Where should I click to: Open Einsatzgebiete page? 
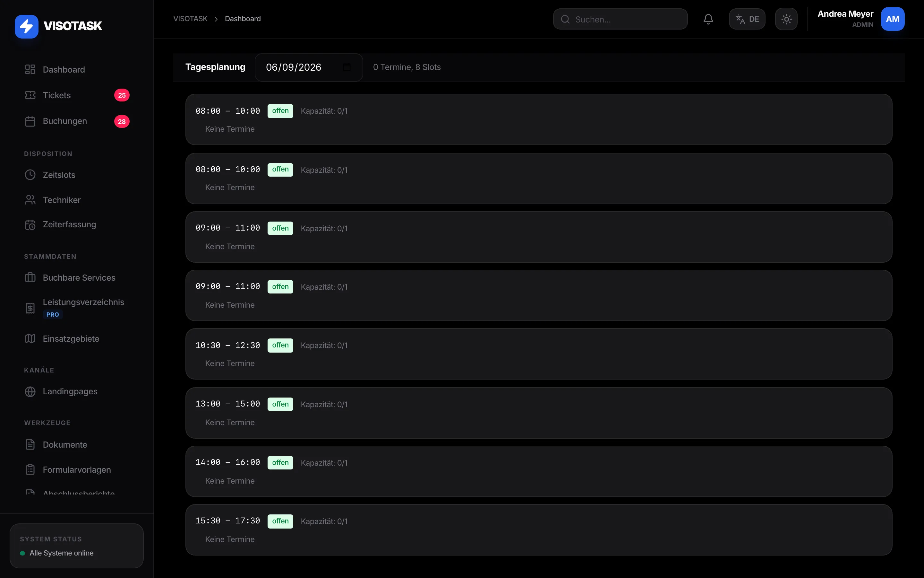tap(77, 339)
